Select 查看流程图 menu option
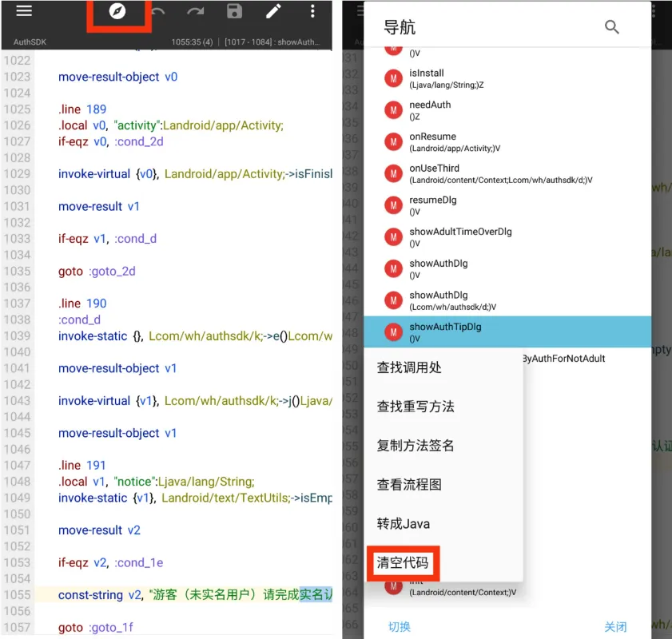Viewport: 672px width, 639px height. tap(409, 485)
